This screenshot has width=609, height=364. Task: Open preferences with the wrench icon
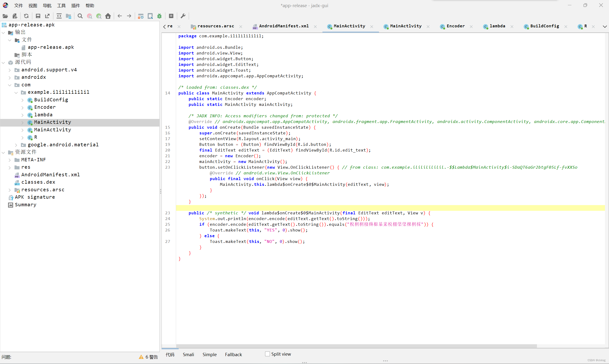pyautogui.click(x=183, y=16)
